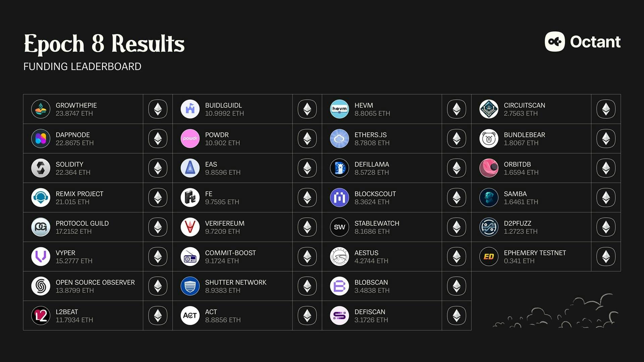Click the BuidlGuidl castle logo

[x=190, y=109]
